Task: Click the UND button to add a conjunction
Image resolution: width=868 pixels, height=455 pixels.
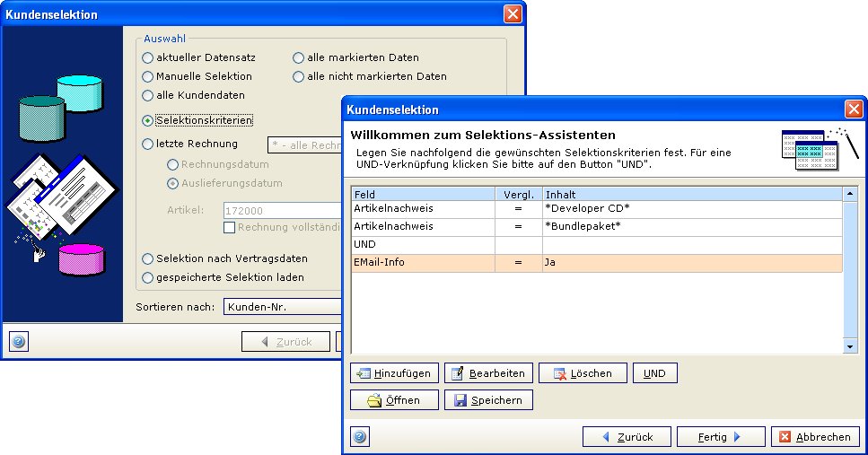Action: 654,373
